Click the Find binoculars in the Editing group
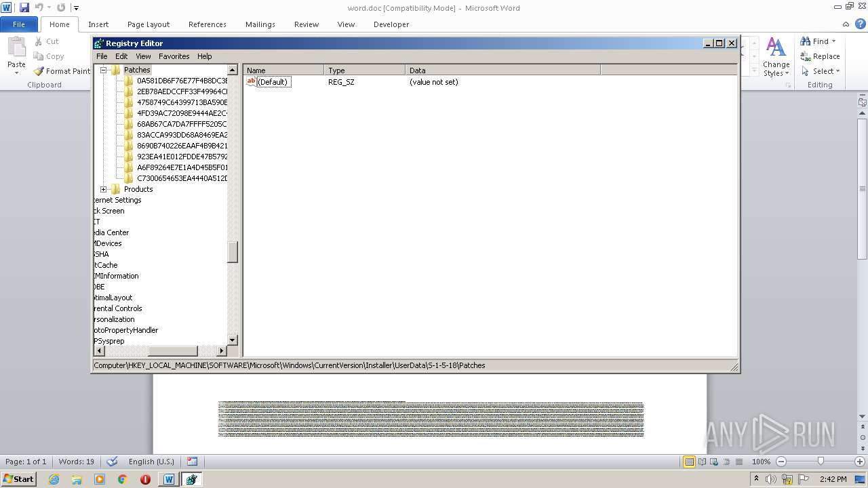Image resolution: width=868 pixels, height=488 pixels. click(806, 41)
